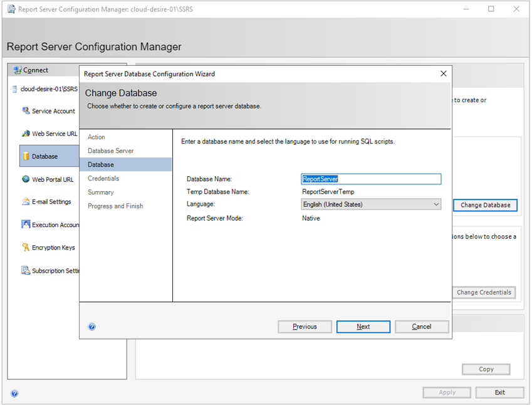The width and height of the screenshot is (532, 405).
Task: Click the help icon near Exit button
Action: tap(14, 393)
